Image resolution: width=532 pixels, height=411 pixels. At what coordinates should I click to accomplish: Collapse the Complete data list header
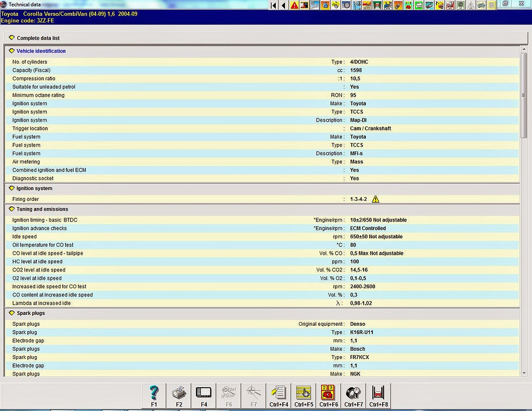click(265, 38)
